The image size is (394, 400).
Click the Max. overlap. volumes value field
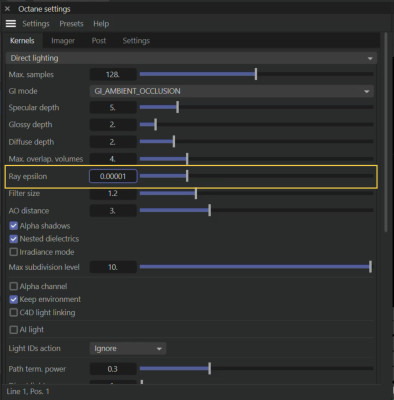click(x=113, y=159)
